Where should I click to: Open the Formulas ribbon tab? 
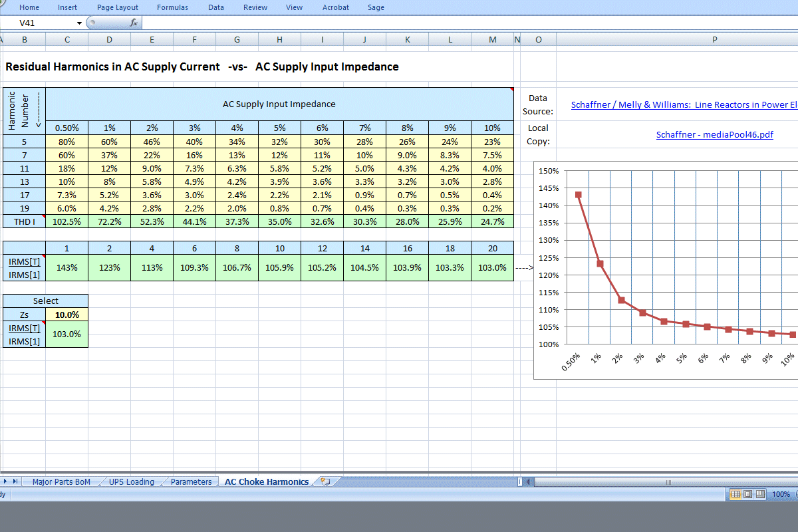pyautogui.click(x=172, y=7)
